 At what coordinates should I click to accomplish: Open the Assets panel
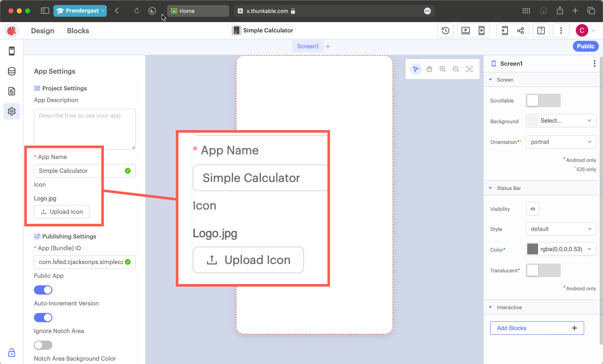click(12, 91)
